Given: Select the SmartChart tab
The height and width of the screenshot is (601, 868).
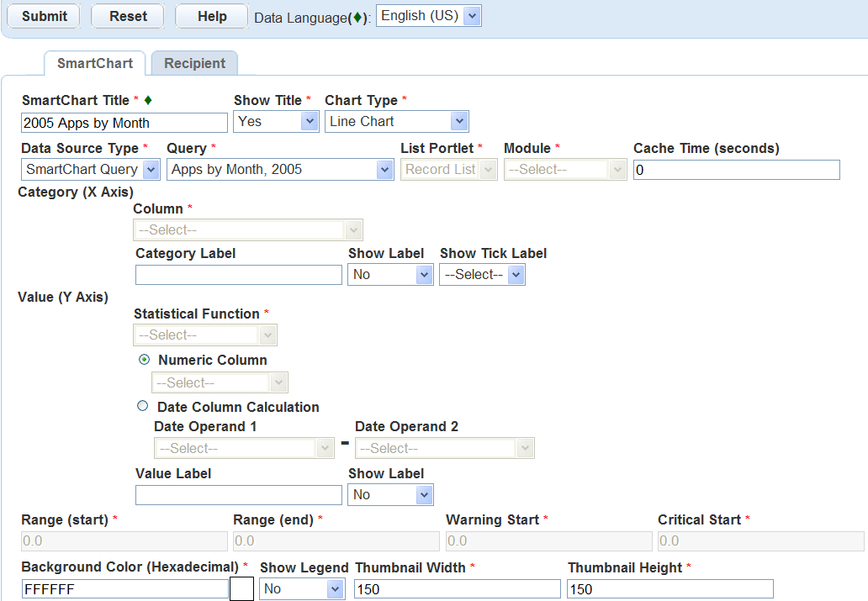Looking at the screenshot, I should pos(95,64).
